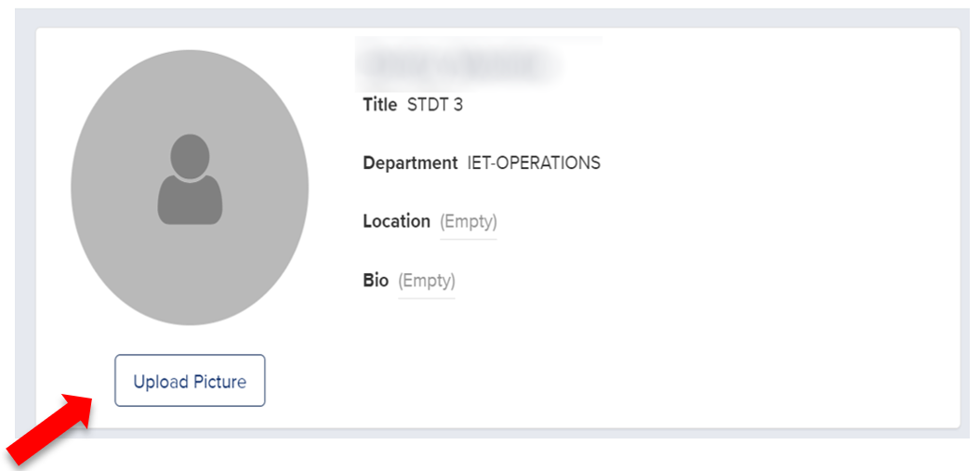Click the Department label

tap(410, 164)
